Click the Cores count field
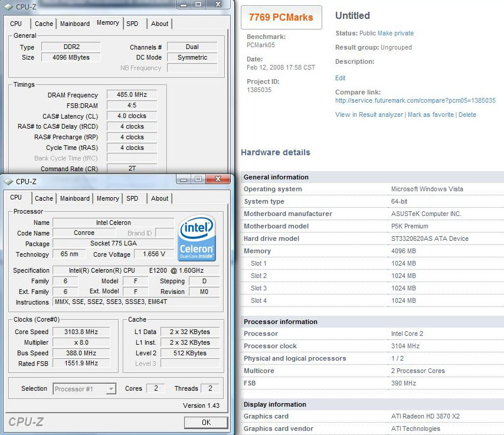The height and width of the screenshot is (435, 504). (x=156, y=388)
